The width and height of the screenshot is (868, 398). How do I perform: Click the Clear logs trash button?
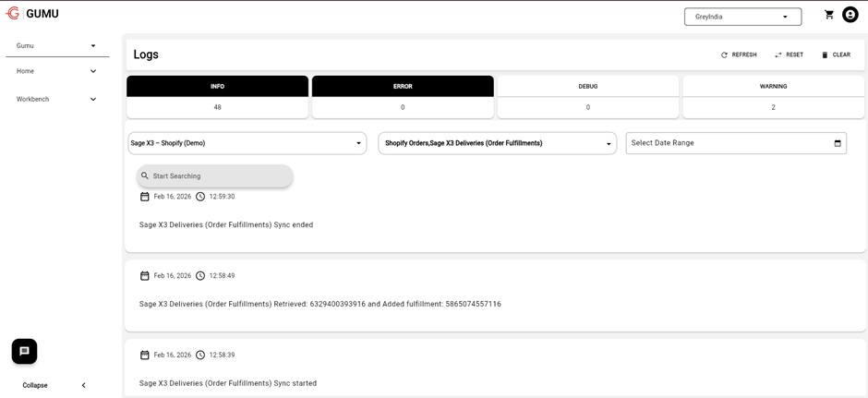coord(836,54)
